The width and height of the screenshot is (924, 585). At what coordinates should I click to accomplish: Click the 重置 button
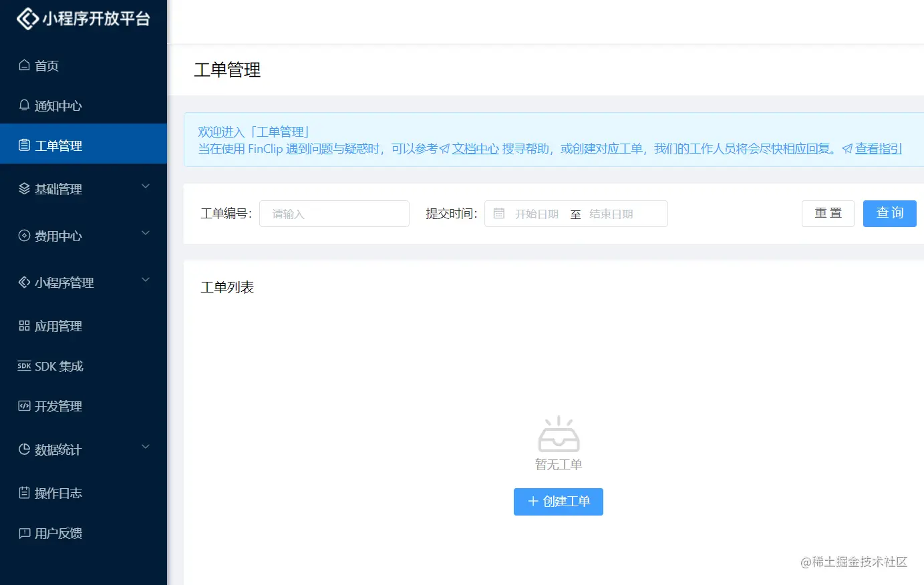click(x=828, y=214)
